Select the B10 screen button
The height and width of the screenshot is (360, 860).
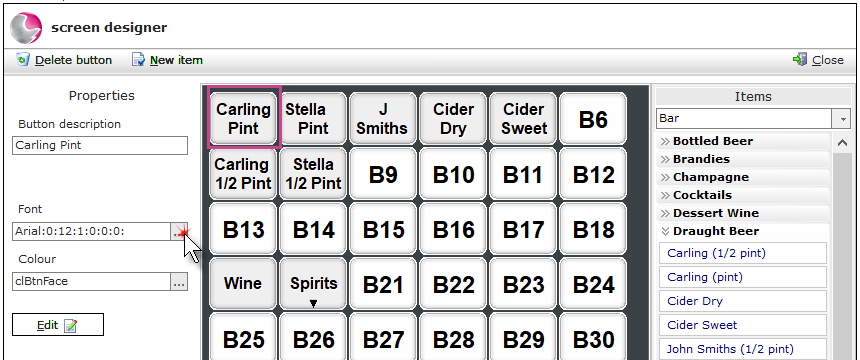(x=453, y=173)
